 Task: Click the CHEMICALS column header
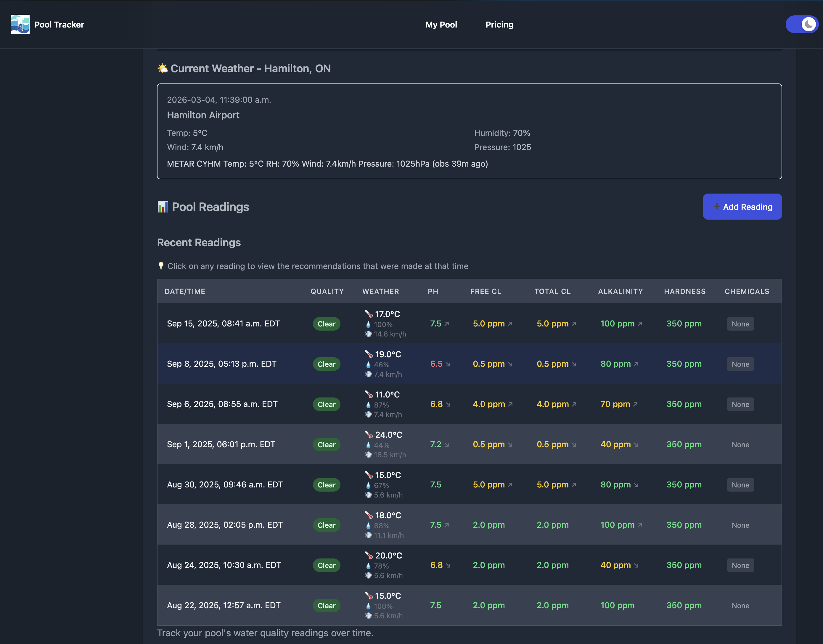point(747,292)
